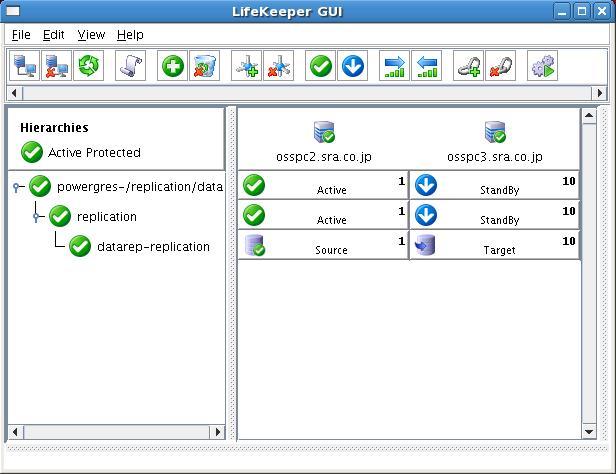Click the osspc3.sra.co.jp server name
616x474 pixels.
495,157
